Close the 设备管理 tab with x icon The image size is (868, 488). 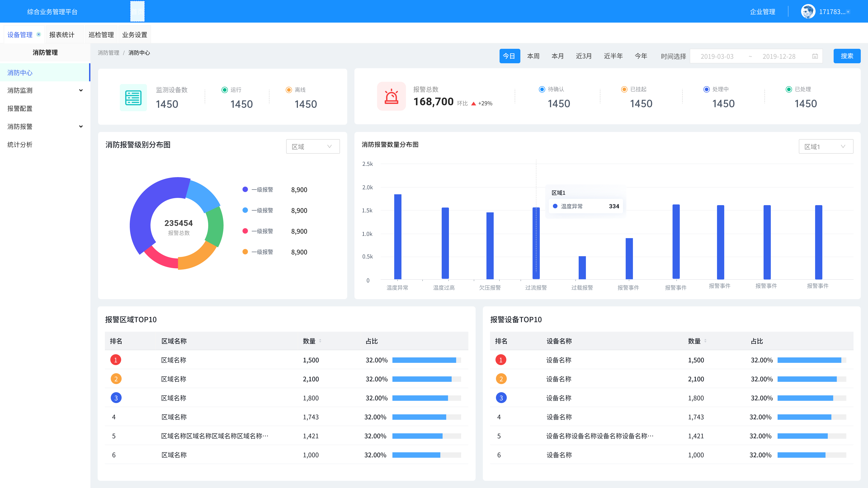coord(39,34)
